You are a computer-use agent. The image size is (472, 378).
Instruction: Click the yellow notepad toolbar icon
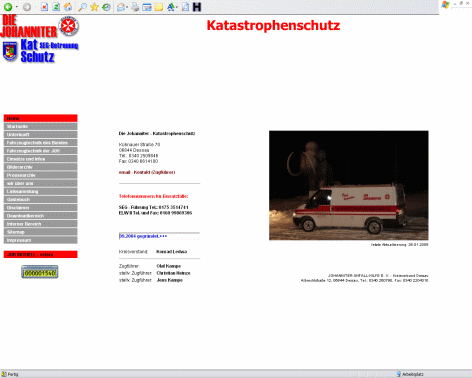point(159,7)
